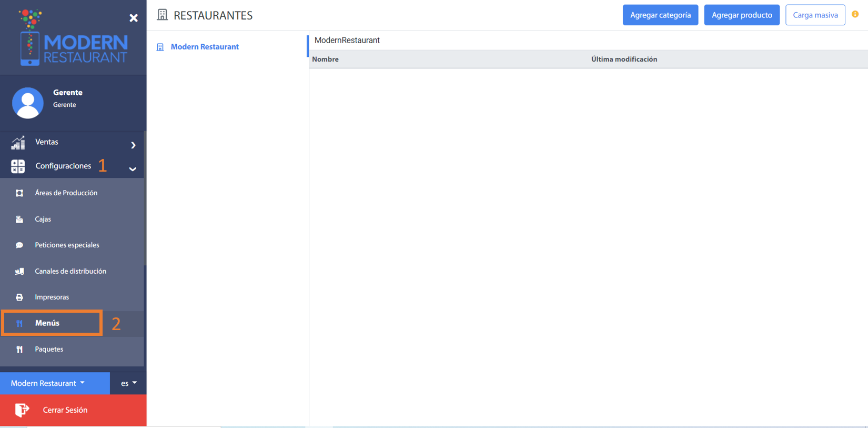Log out with Cerrar Sesión

[65, 410]
